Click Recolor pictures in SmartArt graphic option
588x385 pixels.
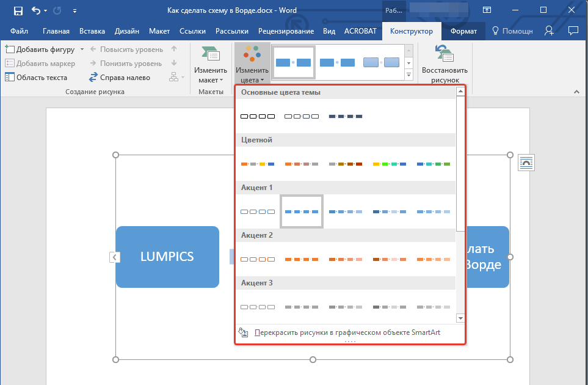(347, 332)
